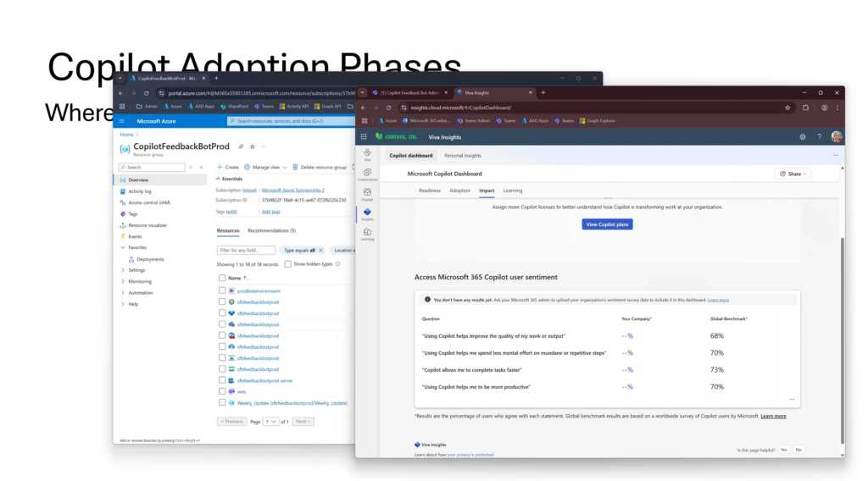Focus the Filter for any field input

point(246,251)
